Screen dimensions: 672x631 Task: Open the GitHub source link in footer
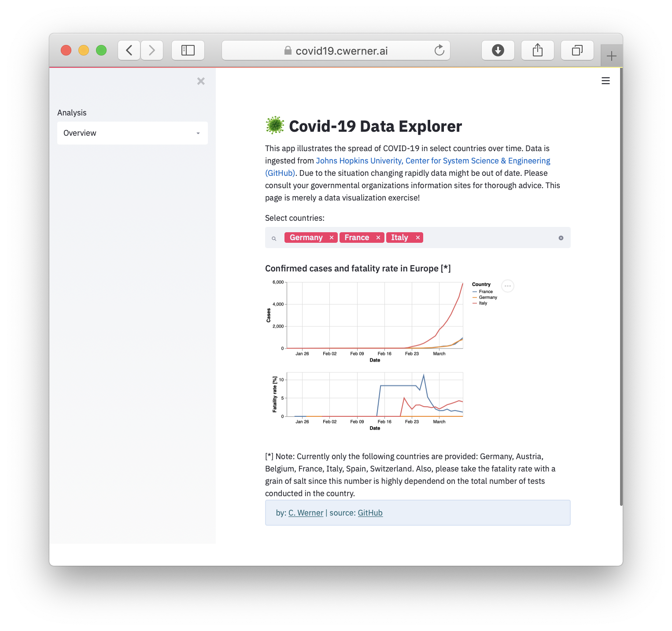click(370, 513)
